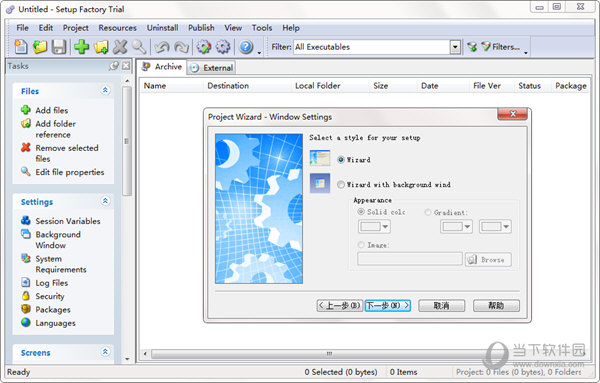The width and height of the screenshot is (600, 383).
Task: Click the filter funnel icon before Filters
Action: [x=472, y=47]
